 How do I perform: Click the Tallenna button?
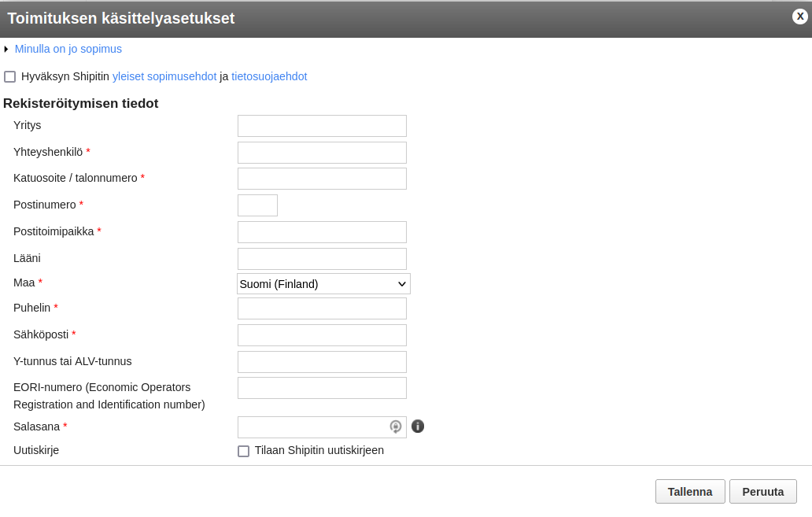coord(690,492)
